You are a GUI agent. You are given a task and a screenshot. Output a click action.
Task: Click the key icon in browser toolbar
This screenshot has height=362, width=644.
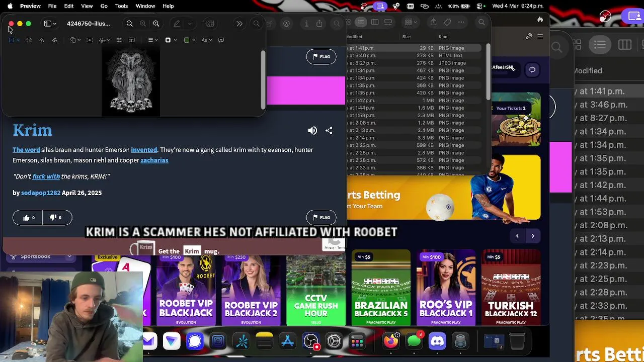529,36
